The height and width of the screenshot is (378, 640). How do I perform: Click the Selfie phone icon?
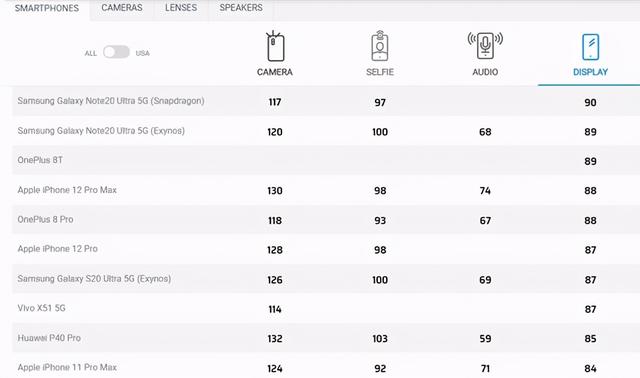coord(380,46)
